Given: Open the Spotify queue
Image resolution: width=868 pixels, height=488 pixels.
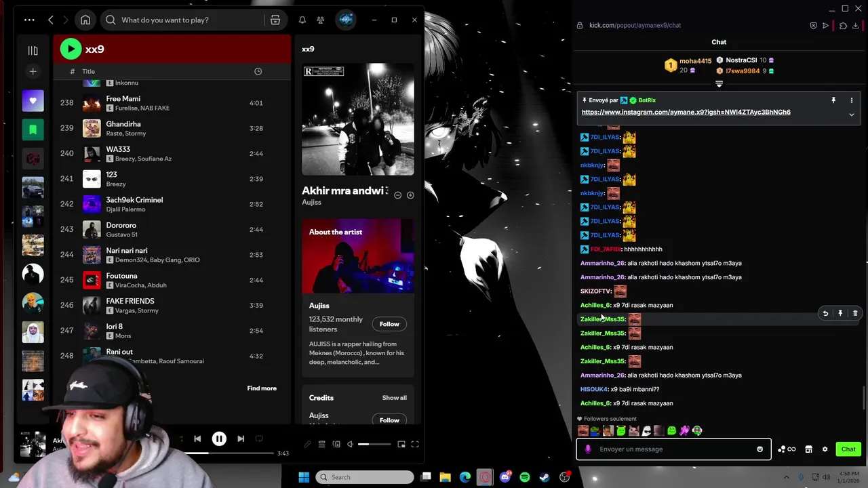Looking at the screenshot, I should pos(322,445).
